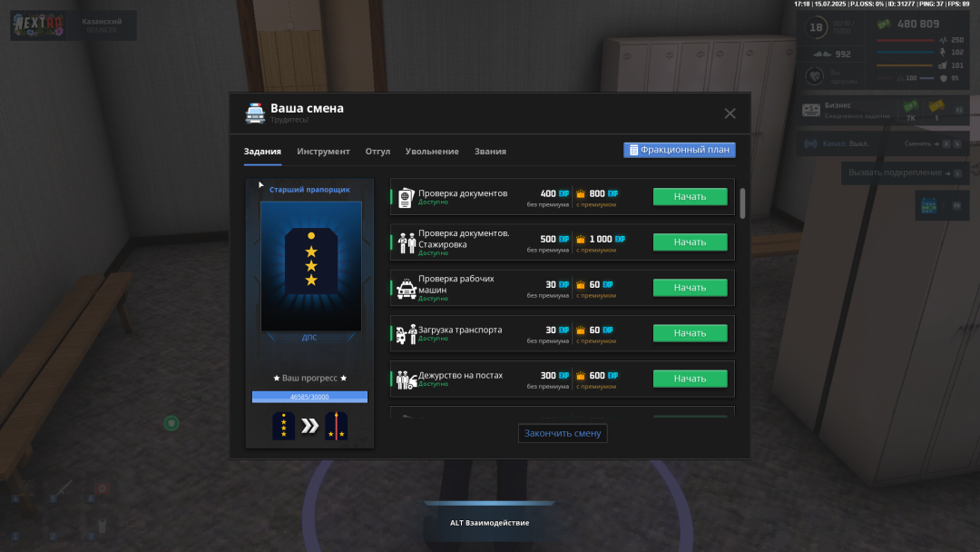Click the police car icon for Проверка рабочих машин
980x552 pixels.
407,289
